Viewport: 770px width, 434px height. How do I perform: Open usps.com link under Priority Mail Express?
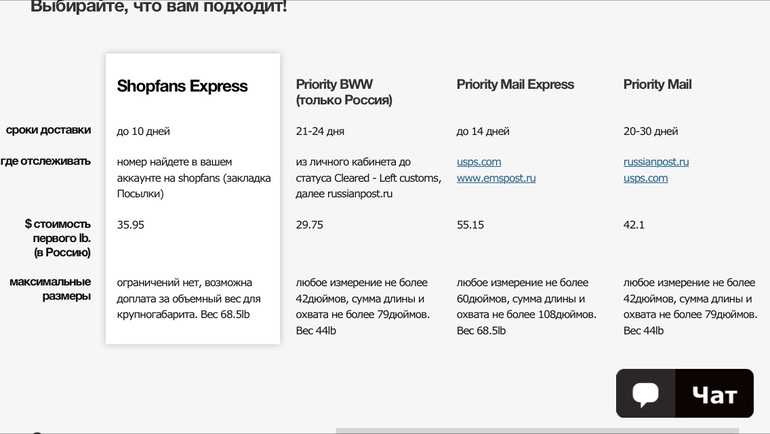[x=478, y=162]
